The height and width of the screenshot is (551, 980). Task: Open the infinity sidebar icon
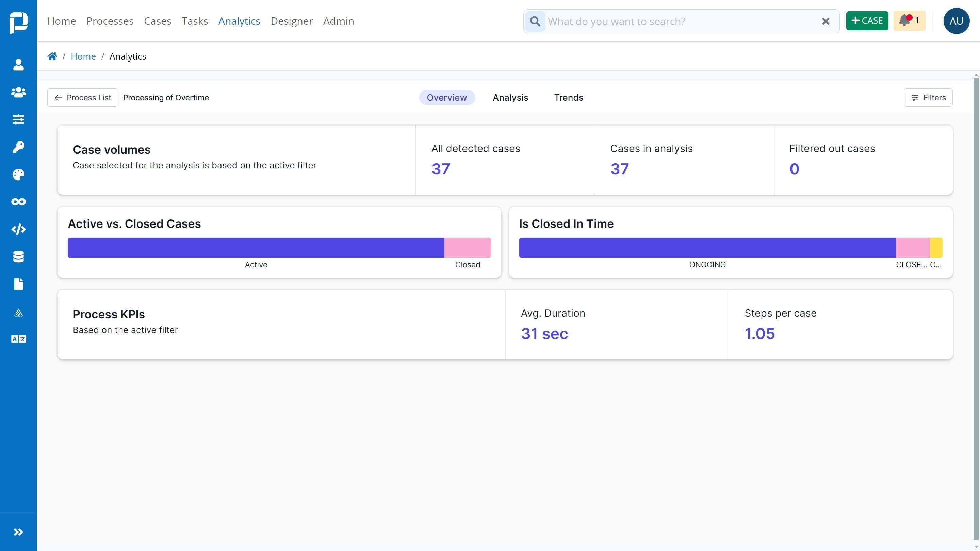click(x=18, y=202)
